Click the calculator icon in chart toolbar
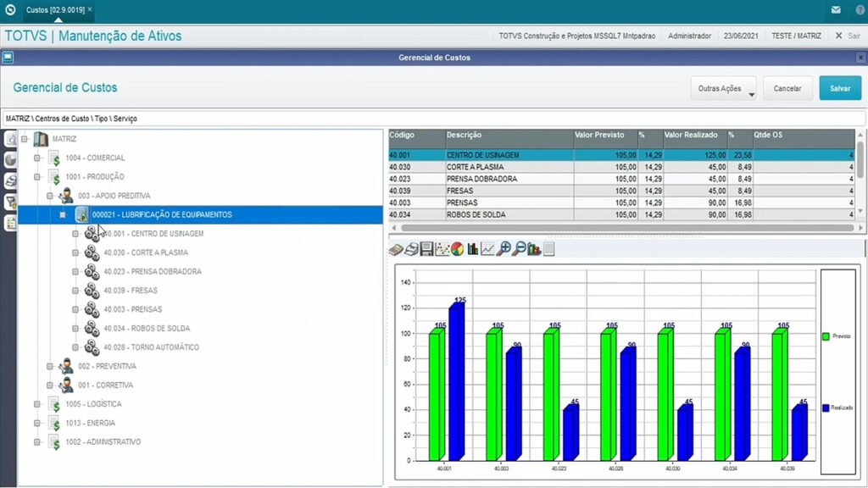The height and width of the screenshot is (488, 868). [396, 250]
